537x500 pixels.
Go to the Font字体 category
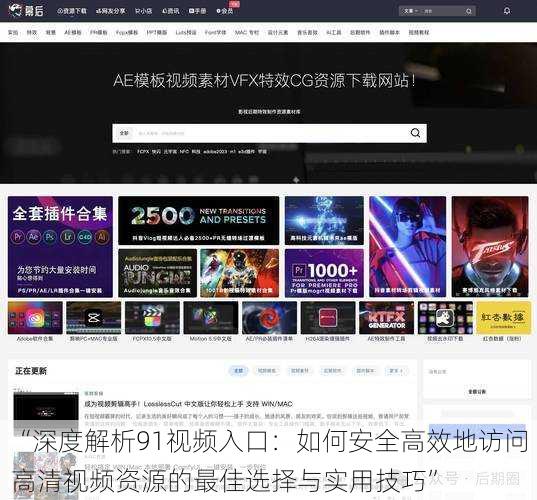215,33
